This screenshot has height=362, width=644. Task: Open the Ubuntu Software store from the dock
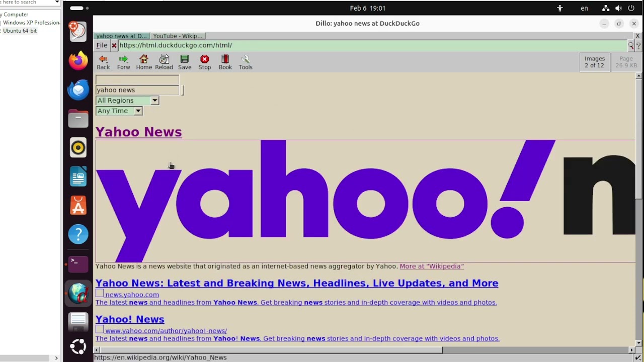tap(78, 206)
